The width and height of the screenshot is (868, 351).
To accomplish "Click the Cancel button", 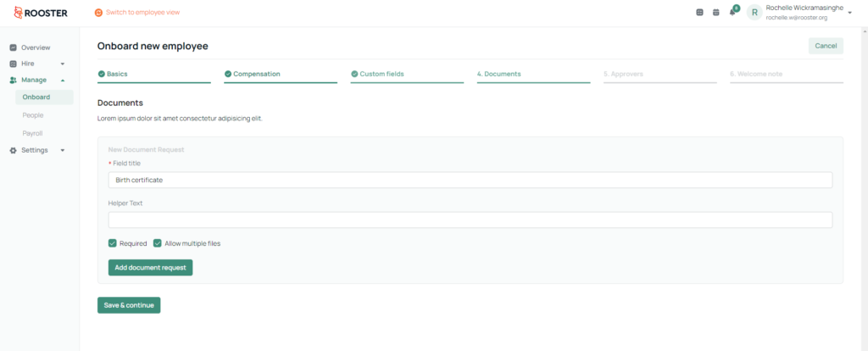I will coord(826,46).
